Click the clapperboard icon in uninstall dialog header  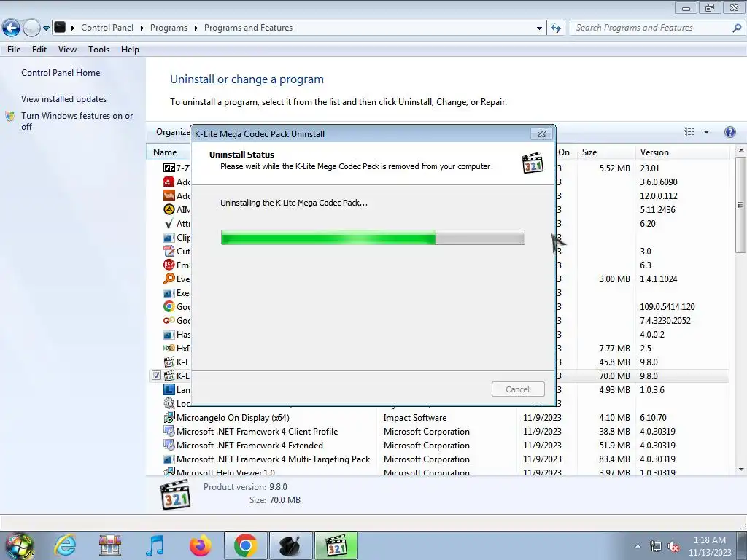coord(533,163)
